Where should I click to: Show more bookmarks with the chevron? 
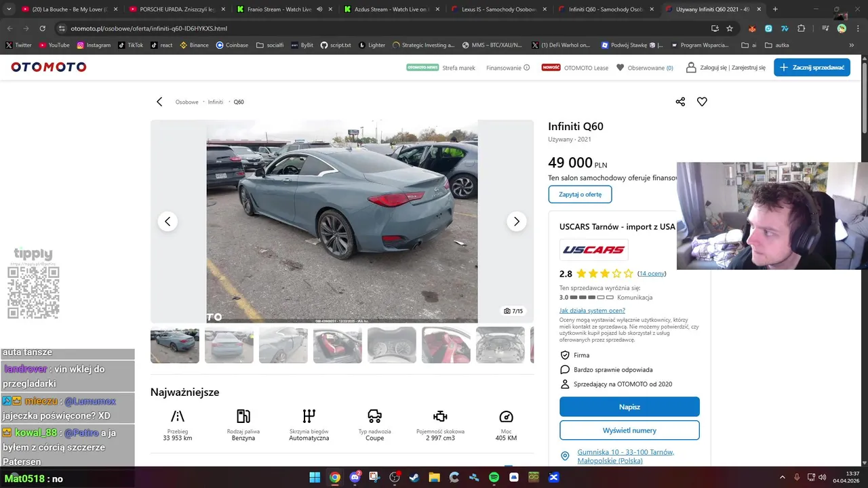[x=852, y=45]
